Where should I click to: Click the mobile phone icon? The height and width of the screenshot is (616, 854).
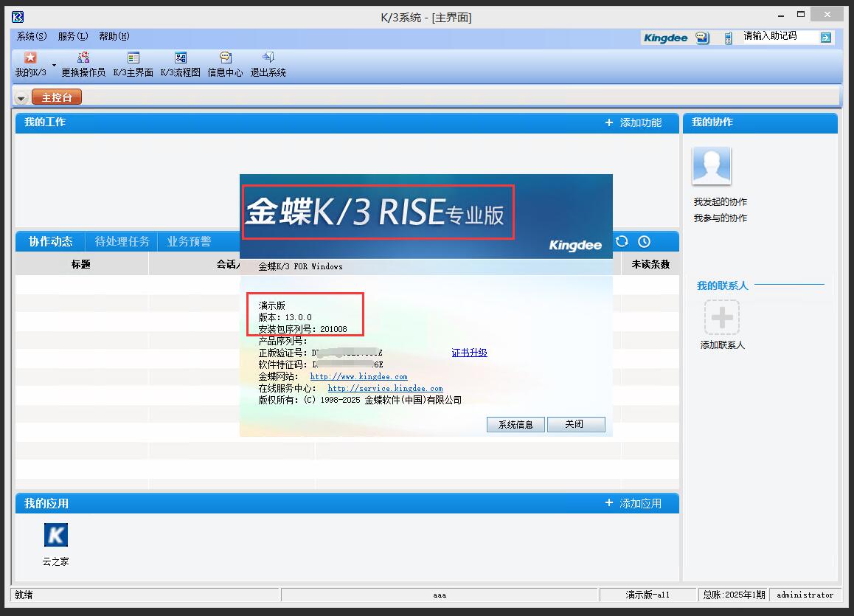(728, 38)
